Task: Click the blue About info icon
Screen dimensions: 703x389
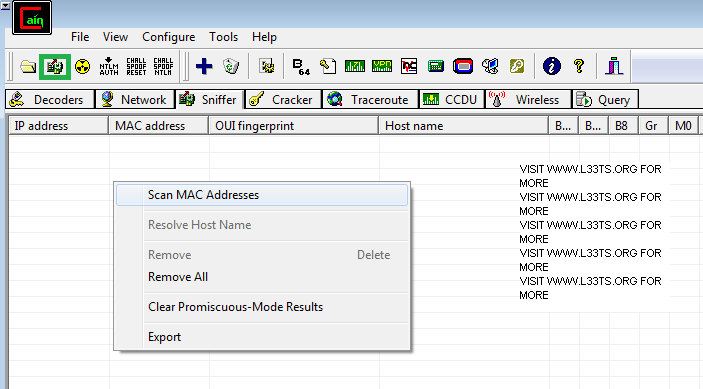Action: pos(552,66)
